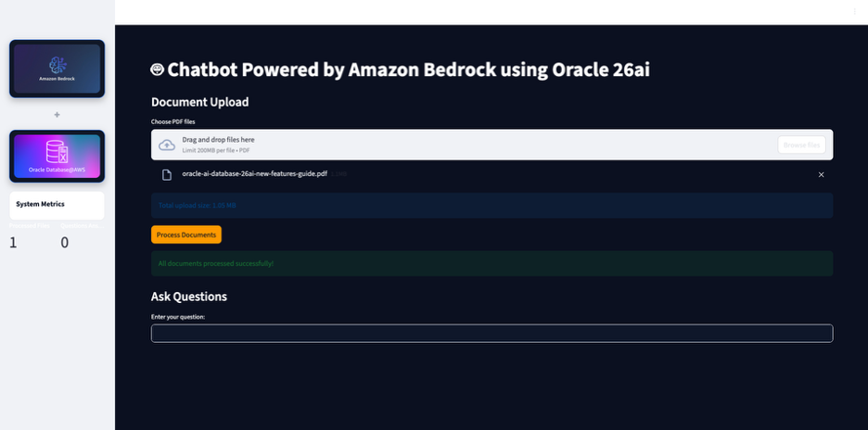Click the plus sign between sidebar logos
The width and height of the screenshot is (868, 430).
(57, 114)
